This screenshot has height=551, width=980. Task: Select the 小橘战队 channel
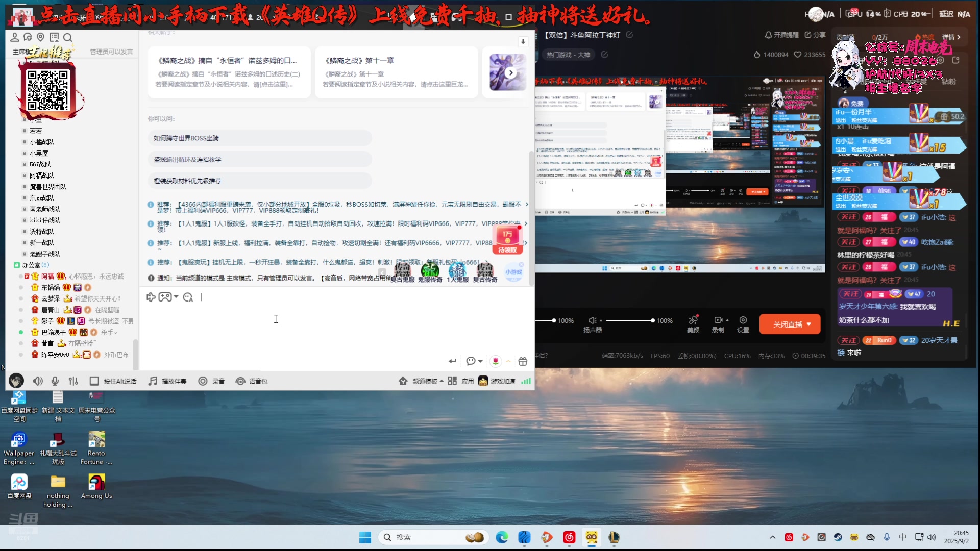pyautogui.click(x=42, y=142)
